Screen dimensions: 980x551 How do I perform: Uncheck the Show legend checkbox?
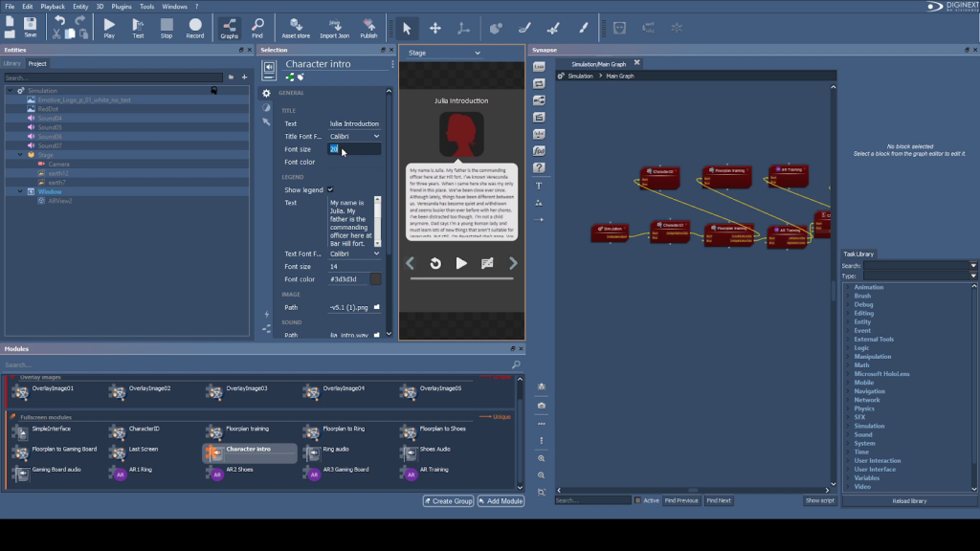(331, 190)
